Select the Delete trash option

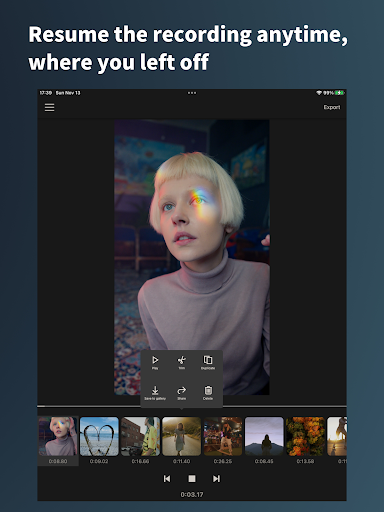[208, 393]
